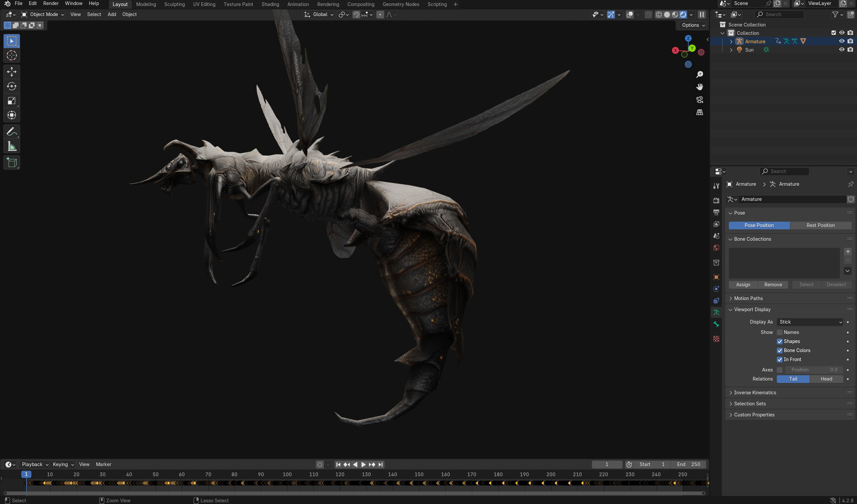Open the Display As dropdown
This screenshot has width=857, height=504.
pos(809,322)
